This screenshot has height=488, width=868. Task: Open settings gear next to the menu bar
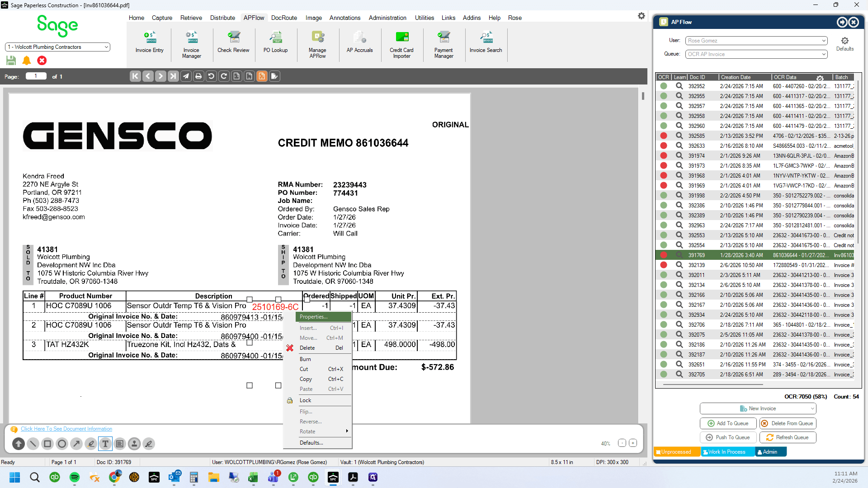tap(642, 16)
